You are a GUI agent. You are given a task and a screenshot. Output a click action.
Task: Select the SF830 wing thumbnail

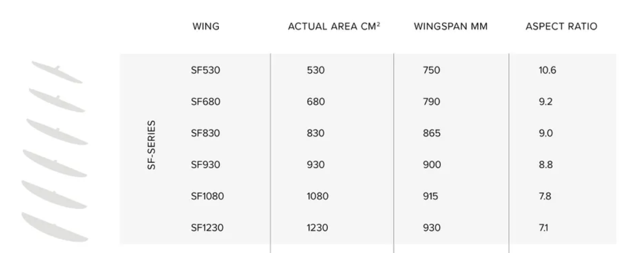click(57, 132)
